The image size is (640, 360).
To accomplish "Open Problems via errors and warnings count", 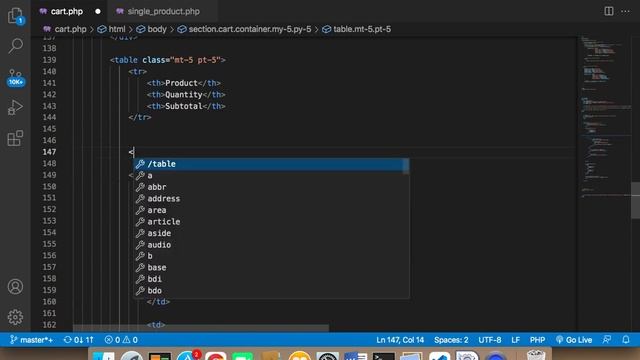I will point(121,340).
